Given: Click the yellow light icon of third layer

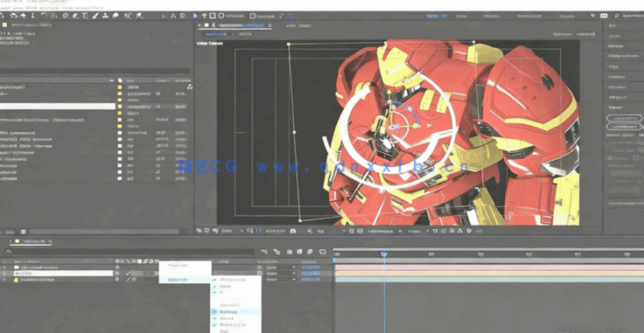Looking at the screenshot, I should 17,280.
